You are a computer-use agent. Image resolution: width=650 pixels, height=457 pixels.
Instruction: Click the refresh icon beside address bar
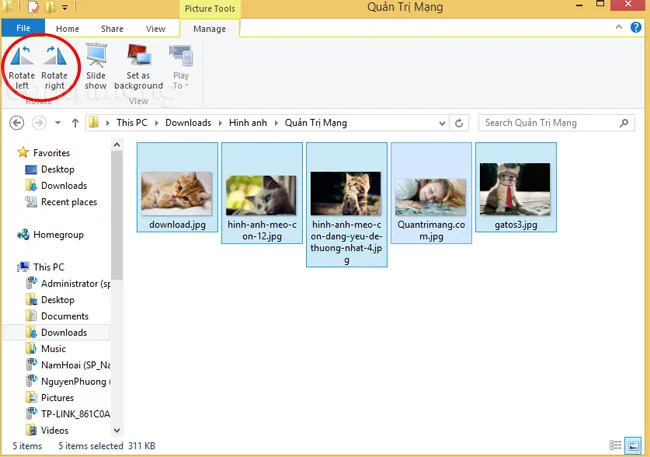click(459, 123)
